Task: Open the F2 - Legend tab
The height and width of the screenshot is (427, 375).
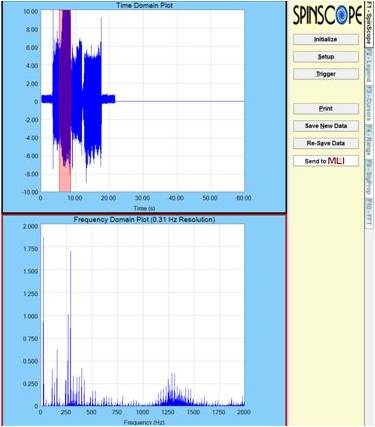Action: click(368, 66)
